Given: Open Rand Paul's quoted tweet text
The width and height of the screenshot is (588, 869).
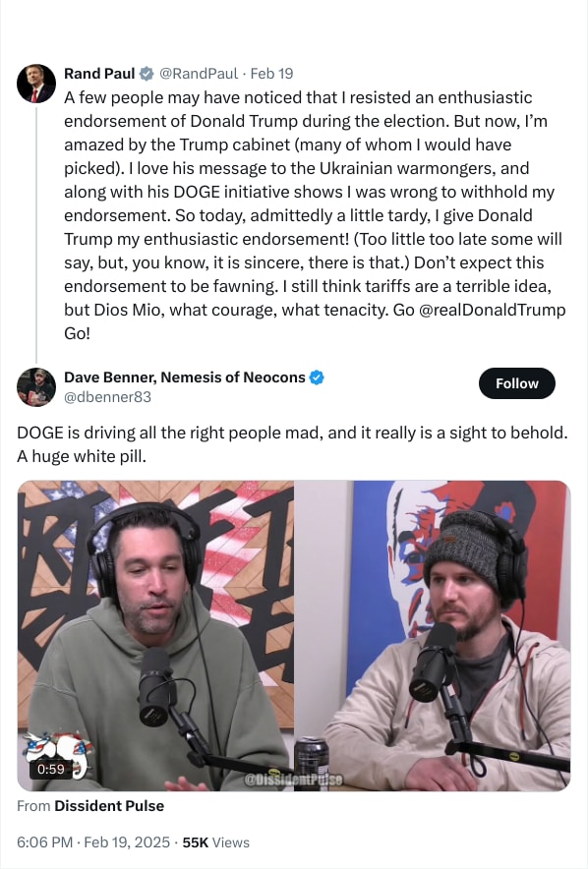Looking at the screenshot, I should tap(315, 215).
